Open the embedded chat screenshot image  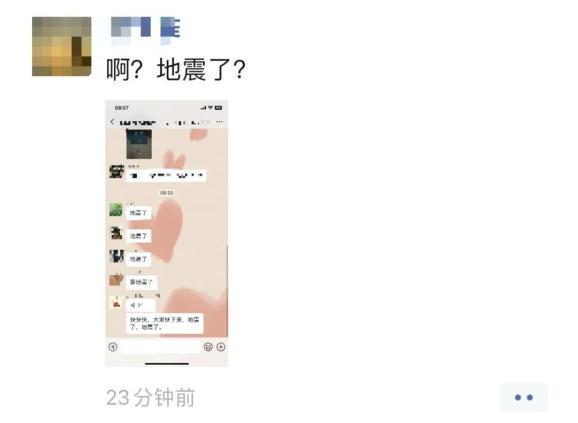point(167,233)
